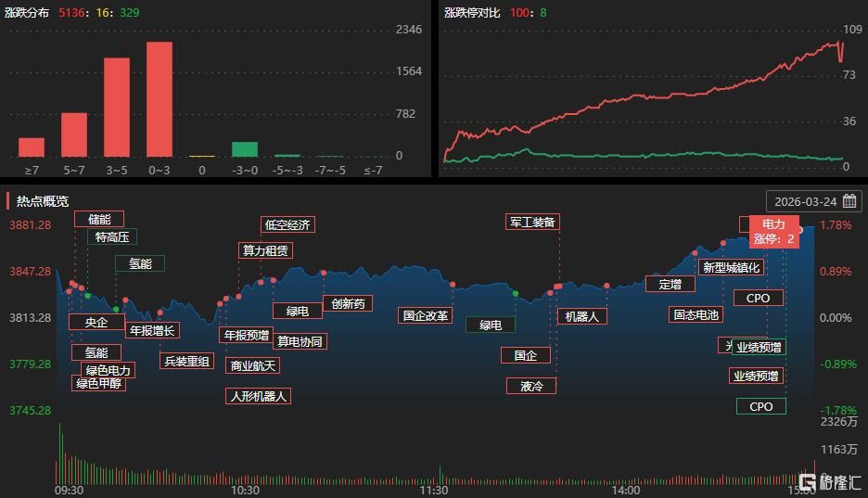Click the 2026-03-24 date field
The height and width of the screenshot is (498, 868).
click(x=805, y=201)
